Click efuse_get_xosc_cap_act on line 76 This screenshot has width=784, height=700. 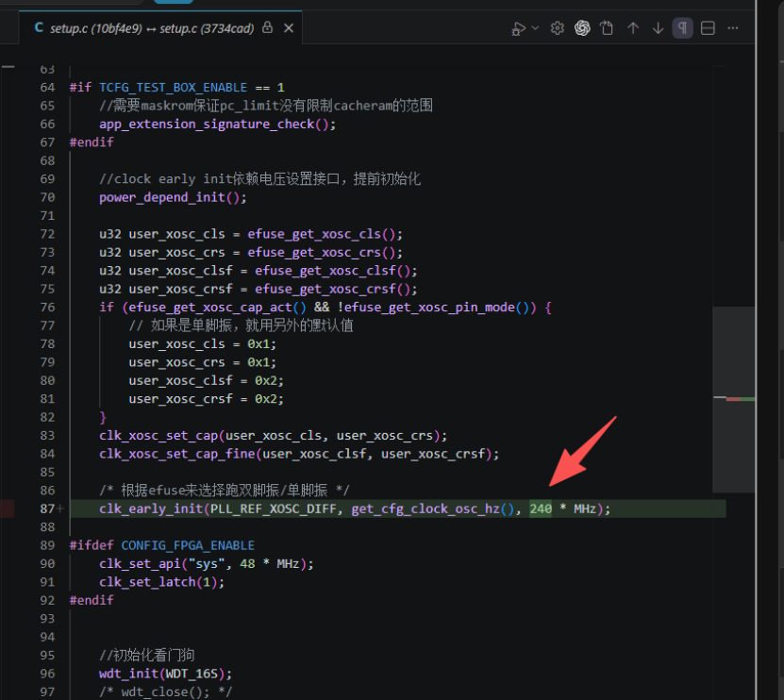click(210, 308)
